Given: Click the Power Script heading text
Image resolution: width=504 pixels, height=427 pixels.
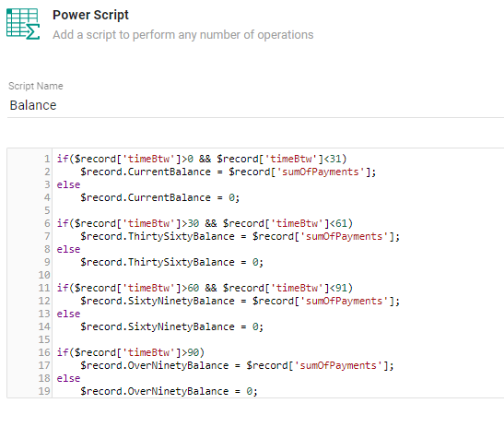Looking at the screenshot, I should tap(90, 15).
